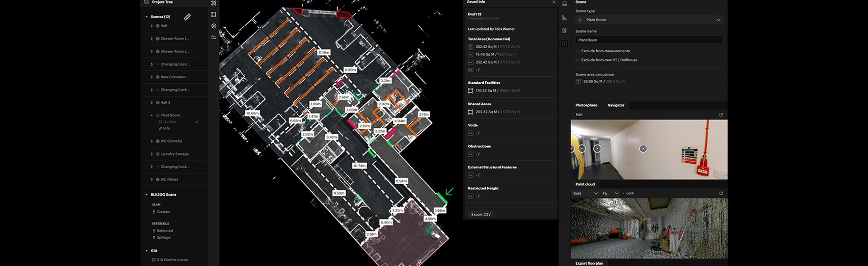The width and height of the screenshot is (868, 266).
Task: Click the Export CSV button
Action: (x=481, y=214)
